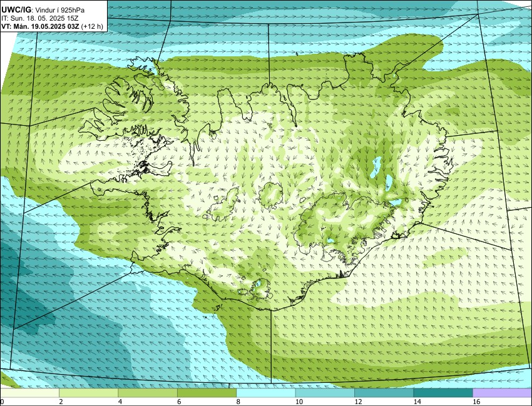Click the 0–2 legend color swatch

pyautogui.click(x=30, y=393)
